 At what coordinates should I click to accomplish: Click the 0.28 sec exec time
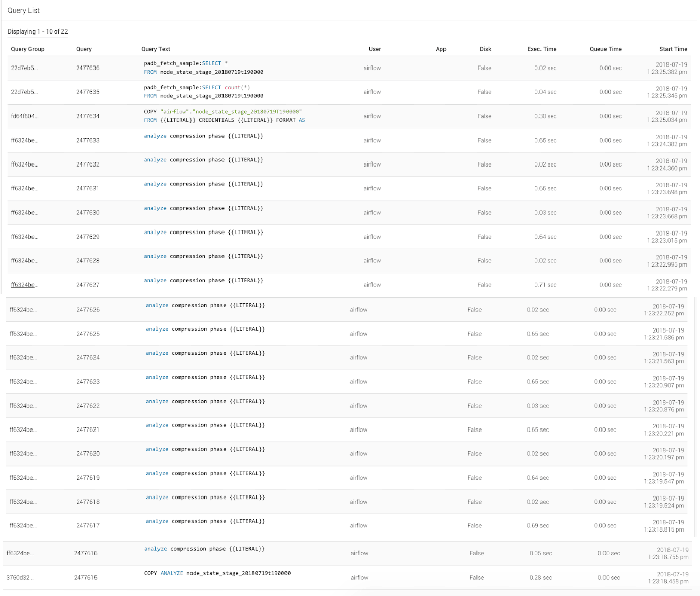coord(540,578)
